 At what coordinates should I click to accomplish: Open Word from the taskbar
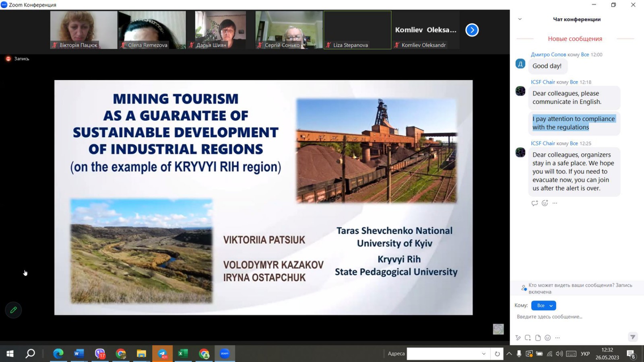79,354
